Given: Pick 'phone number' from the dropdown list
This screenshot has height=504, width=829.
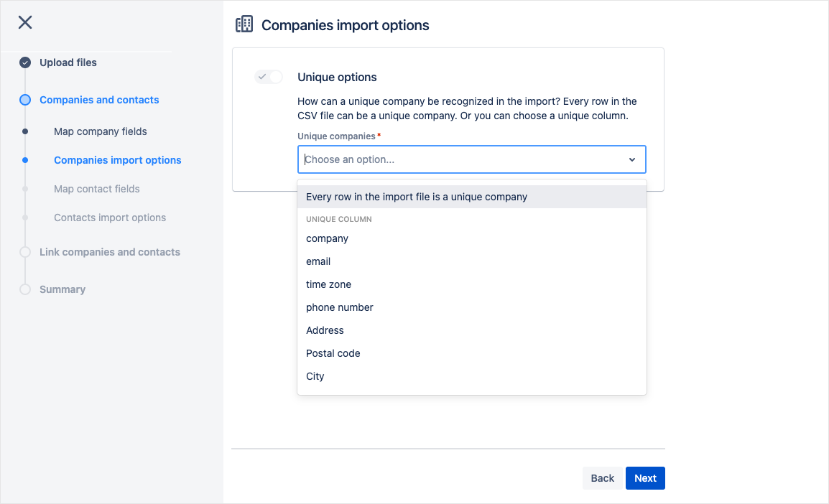Looking at the screenshot, I should [x=340, y=307].
